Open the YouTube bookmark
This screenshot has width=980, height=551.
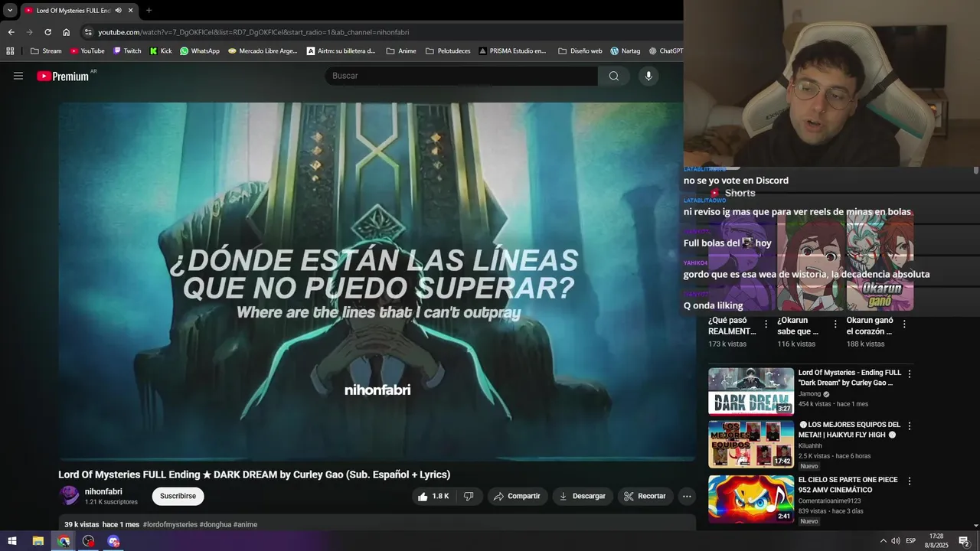point(87,51)
